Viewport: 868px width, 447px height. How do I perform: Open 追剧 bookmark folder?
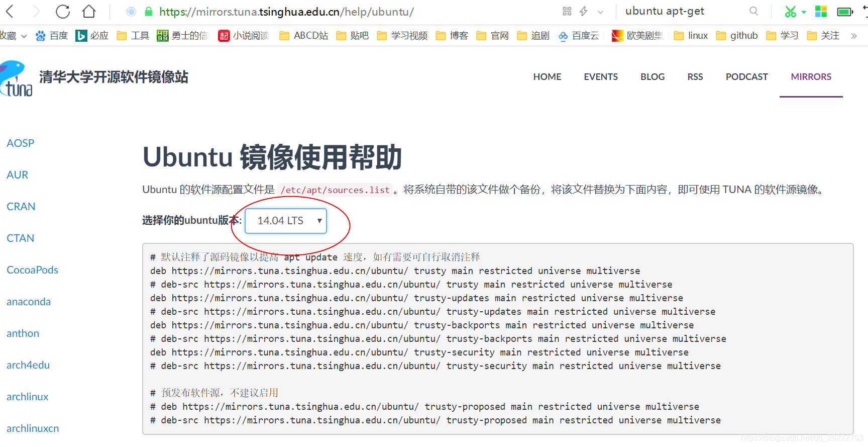[533, 36]
